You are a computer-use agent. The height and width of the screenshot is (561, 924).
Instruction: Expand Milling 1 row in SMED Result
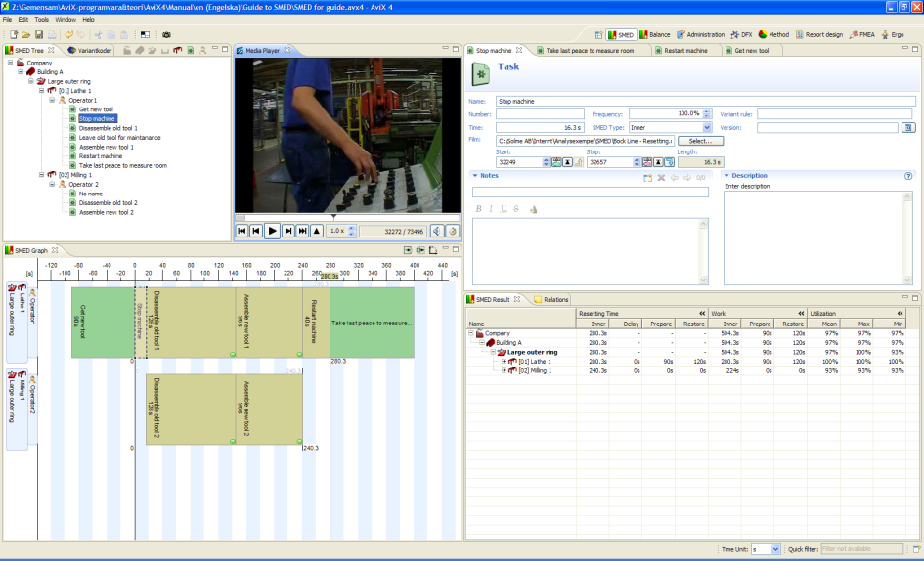click(x=504, y=370)
